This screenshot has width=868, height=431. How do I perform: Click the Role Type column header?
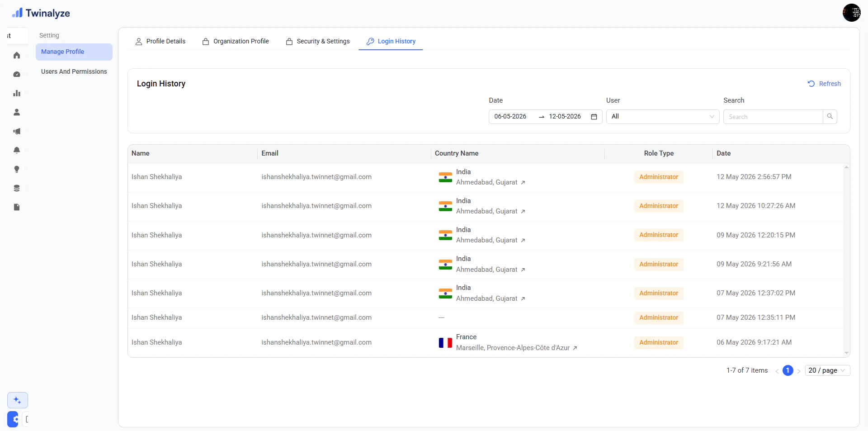659,153
